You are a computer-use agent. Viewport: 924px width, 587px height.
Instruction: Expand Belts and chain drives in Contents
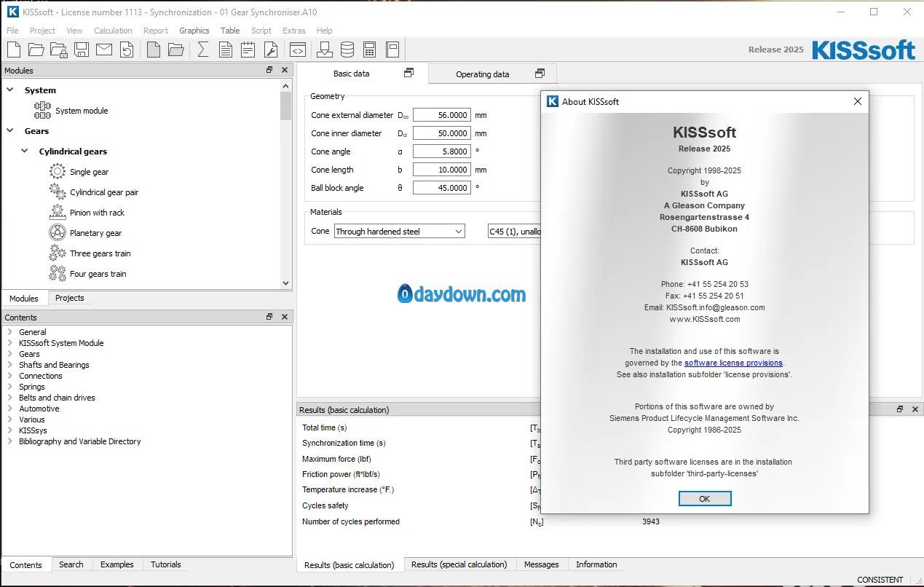coord(10,398)
